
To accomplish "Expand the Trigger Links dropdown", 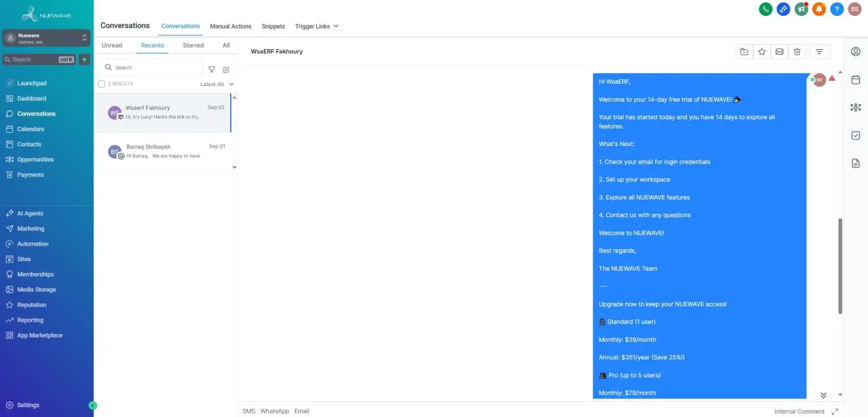I will click(x=317, y=26).
